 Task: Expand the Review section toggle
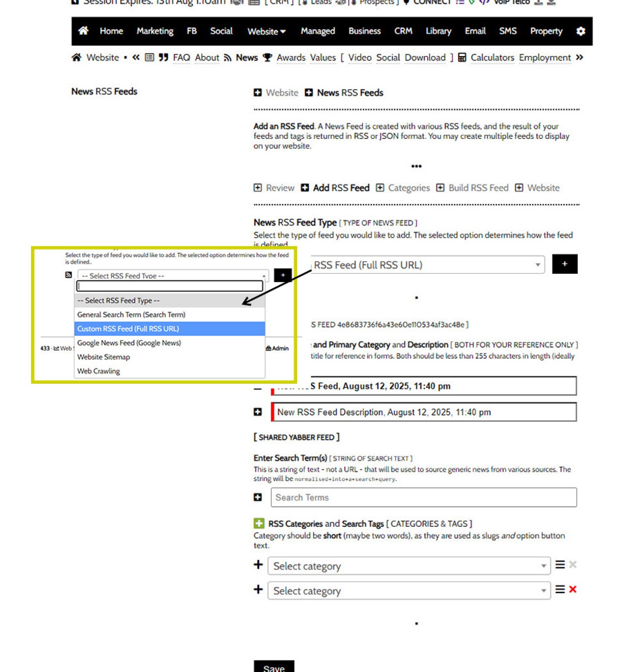tap(258, 188)
